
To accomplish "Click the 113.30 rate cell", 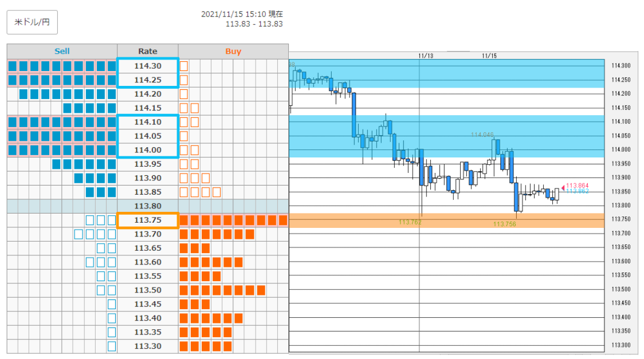I will click(148, 346).
